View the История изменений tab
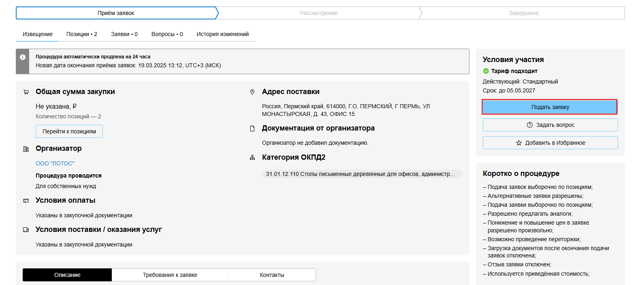Screen dimensions: 644x285 coord(222,34)
